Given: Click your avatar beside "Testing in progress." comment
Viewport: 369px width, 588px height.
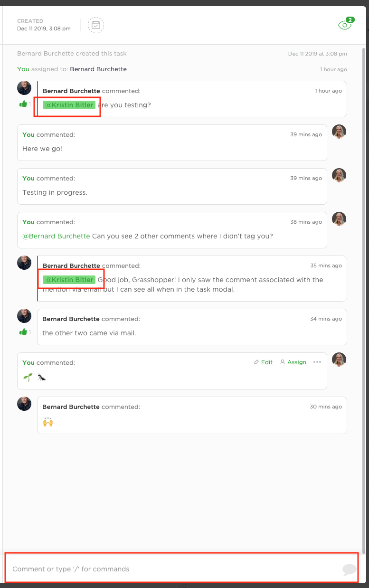Looking at the screenshot, I should (x=339, y=175).
